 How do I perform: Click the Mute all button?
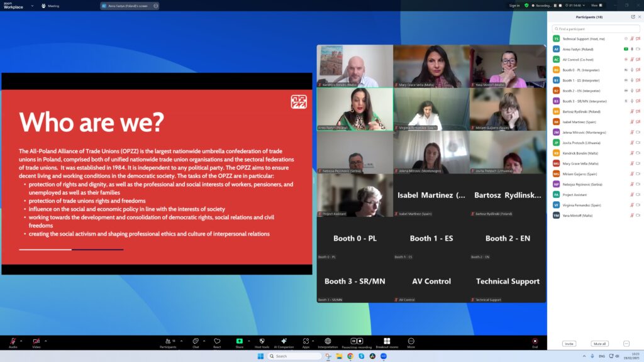click(x=599, y=344)
